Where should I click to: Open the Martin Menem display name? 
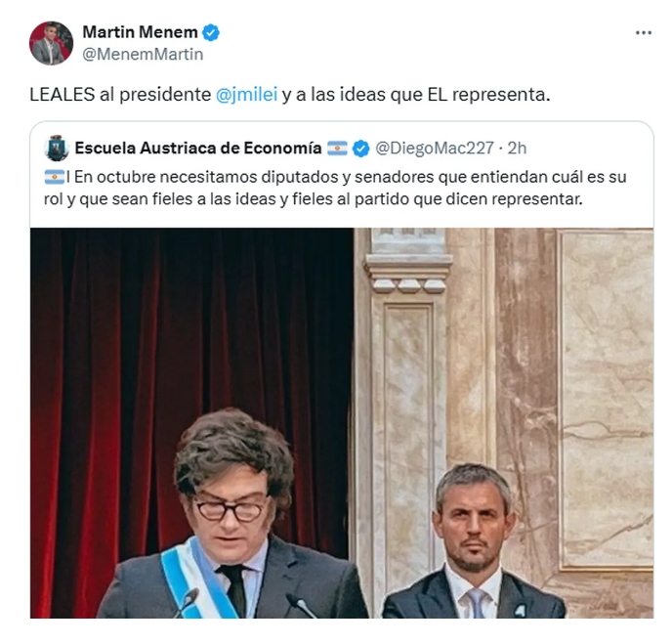tap(140, 32)
